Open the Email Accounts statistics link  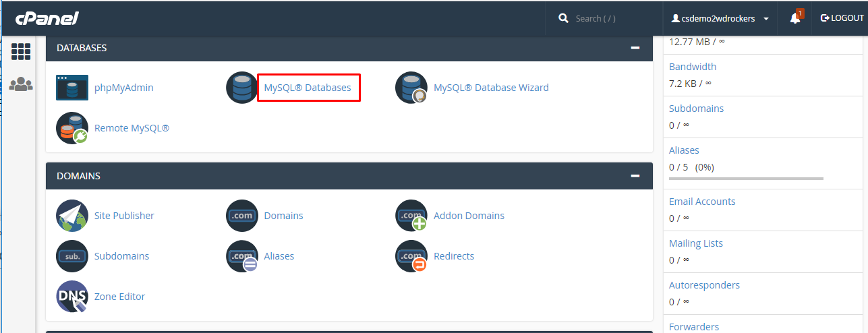[x=702, y=202]
